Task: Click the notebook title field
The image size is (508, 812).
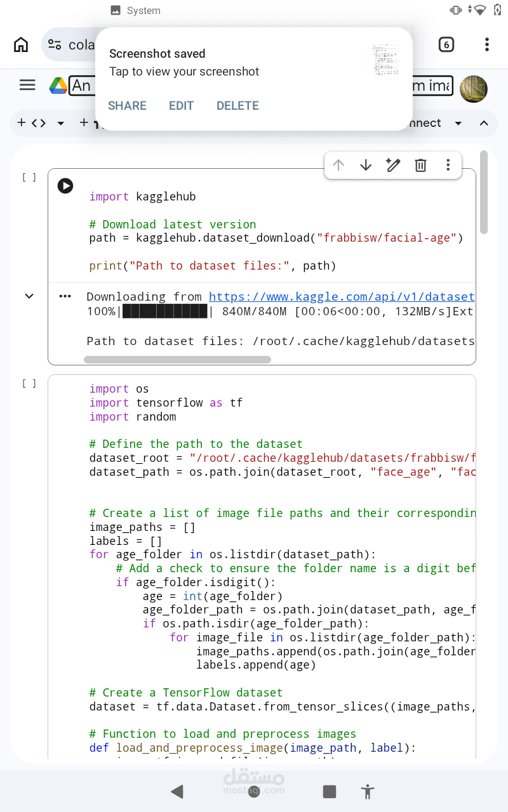Action: (x=260, y=85)
